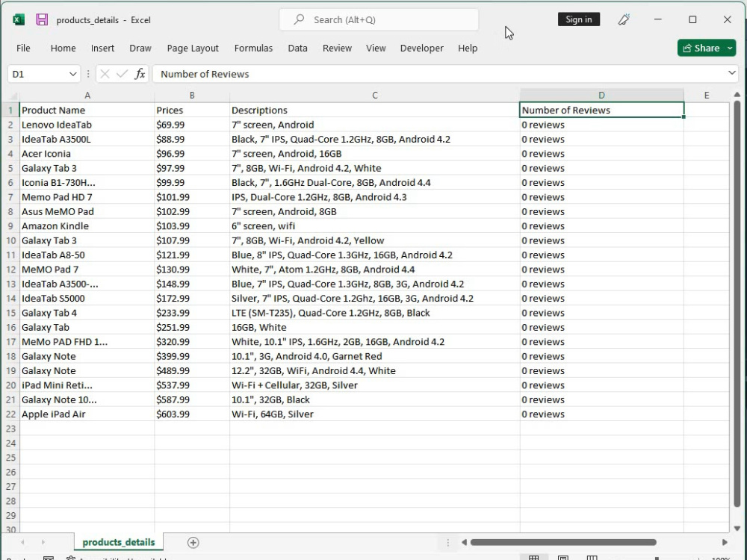Image resolution: width=747 pixels, height=560 pixels.
Task: Open the Data tab
Action: coord(297,48)
